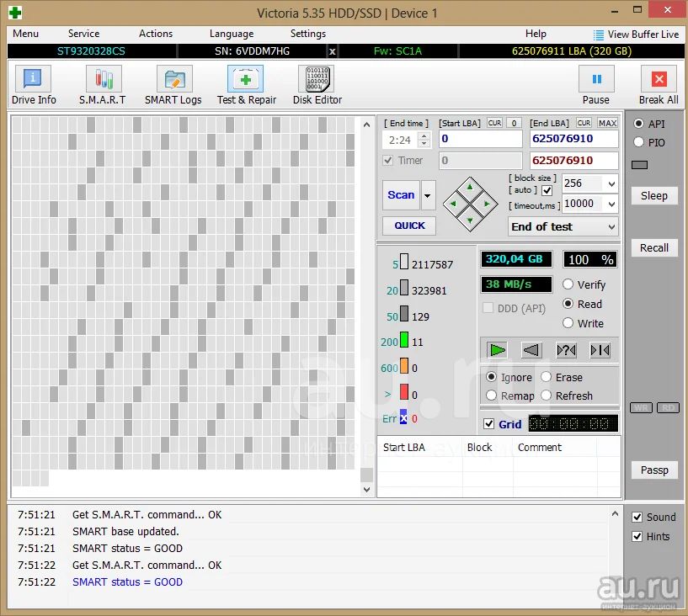Open the block size 256 dropdown
This screenshot has width=688, height=616.
coord(611,183)
